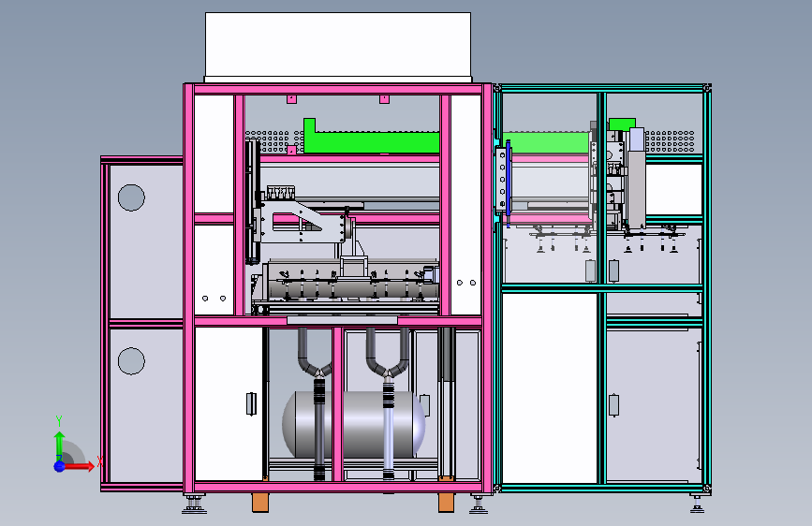Viewport: 812px width, 526px height.
Task: Select the left orange support block under the pink frame
Action: (x=260, y=503)
